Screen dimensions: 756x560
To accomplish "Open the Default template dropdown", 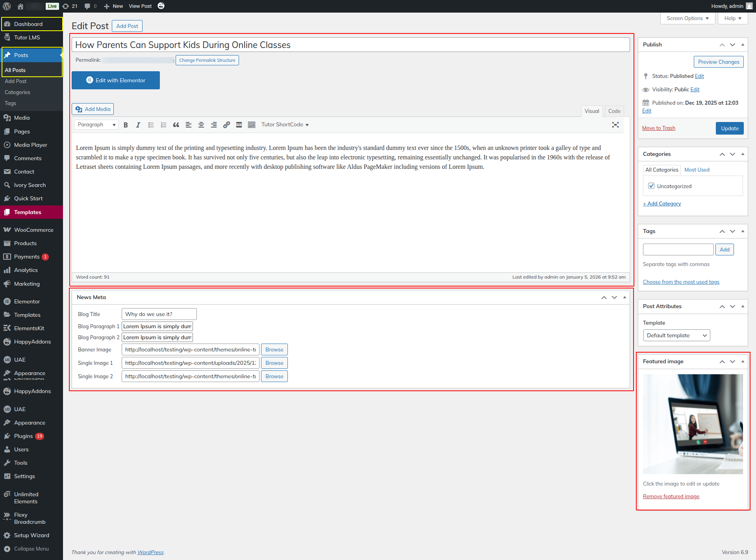I will pyautogui.click(x=676, y=335).
